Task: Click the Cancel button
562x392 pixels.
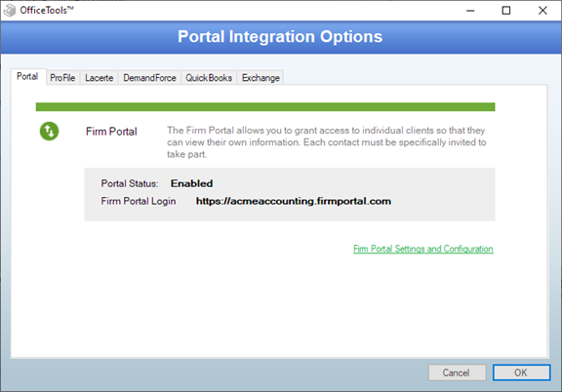Action: pyautogui.click(x=457, y=372)
